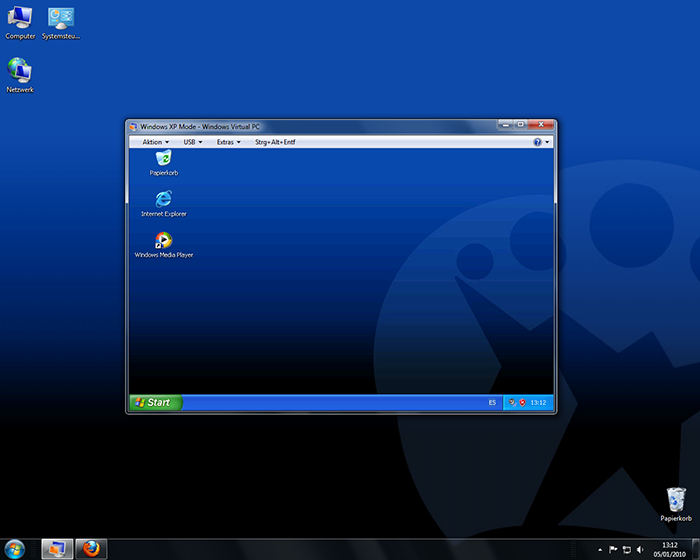Show hidden icons in Windows 7 tray

pyautogui.click(x=600, y=549)
